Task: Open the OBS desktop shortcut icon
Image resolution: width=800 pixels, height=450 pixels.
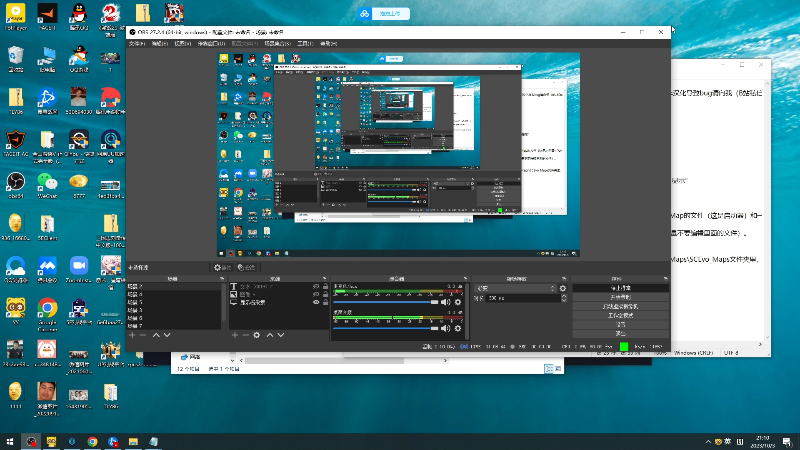Action: [x=16, y=185]
